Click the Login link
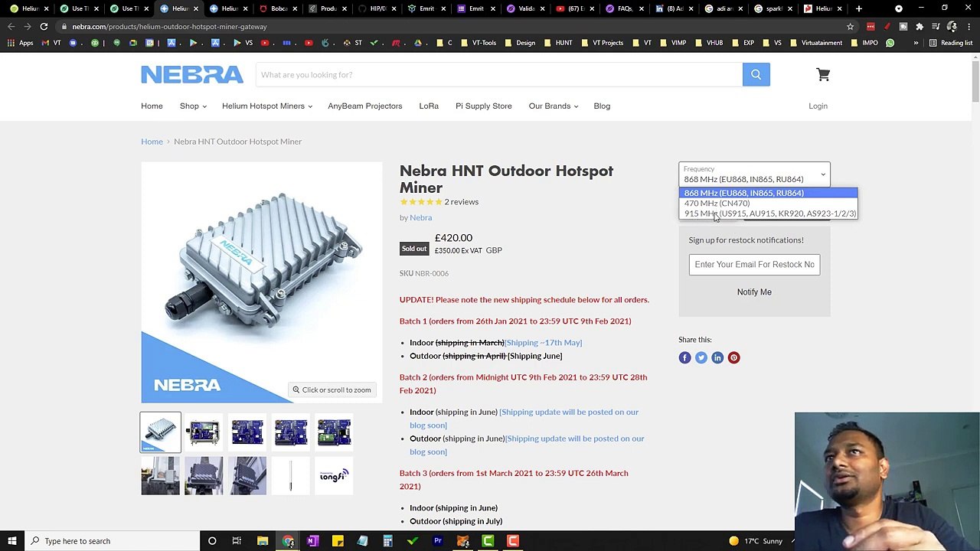 818,106
